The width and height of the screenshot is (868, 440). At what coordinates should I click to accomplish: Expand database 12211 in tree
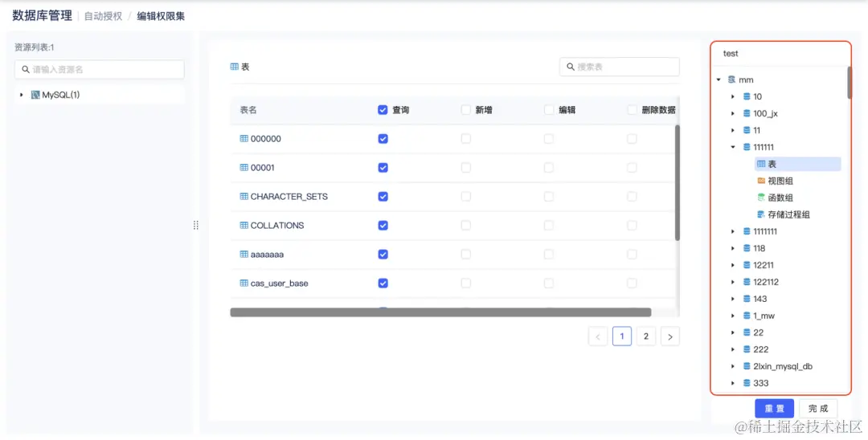point(733,265)
